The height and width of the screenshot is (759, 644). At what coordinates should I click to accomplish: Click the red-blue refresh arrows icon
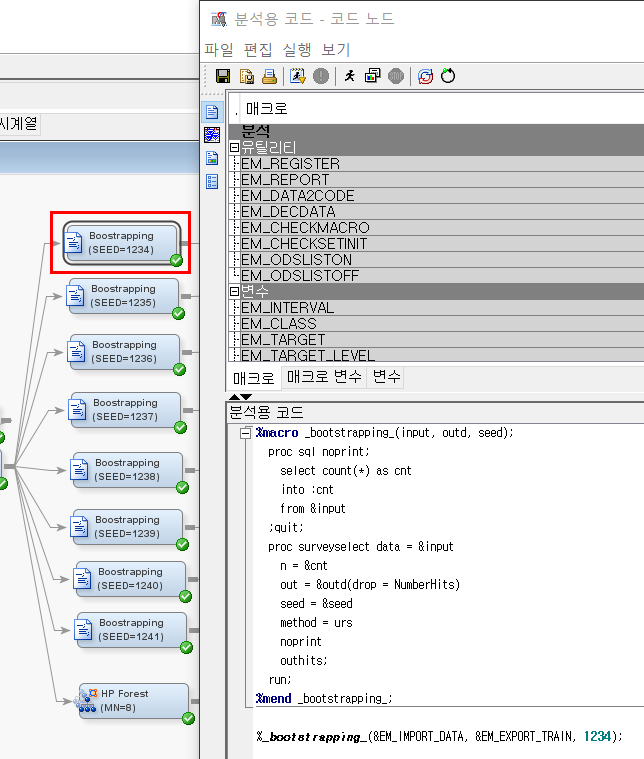point(425,76)
